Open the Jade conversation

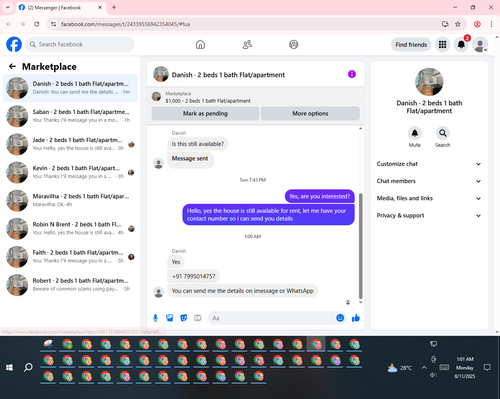pos(70,144)
